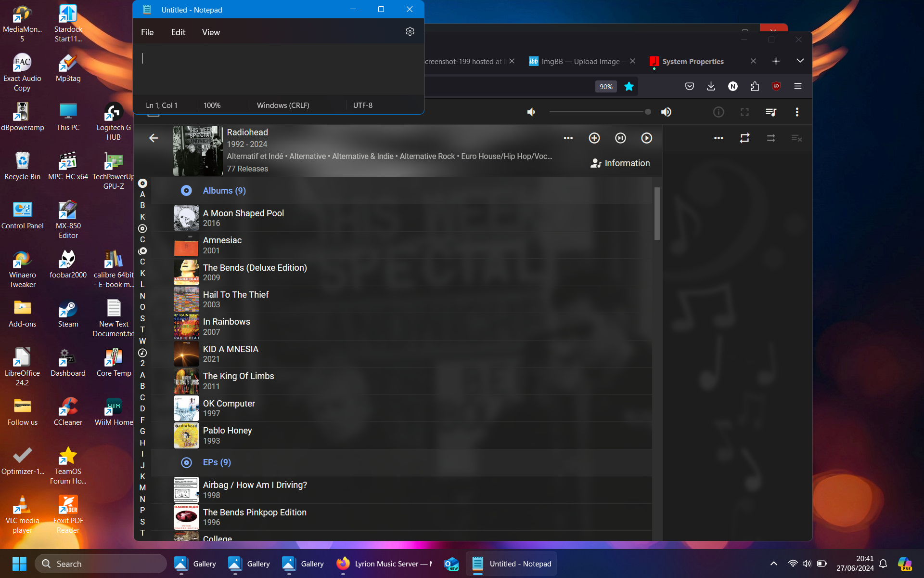Open album A Moon Shaped Pool

pos(402,218)
